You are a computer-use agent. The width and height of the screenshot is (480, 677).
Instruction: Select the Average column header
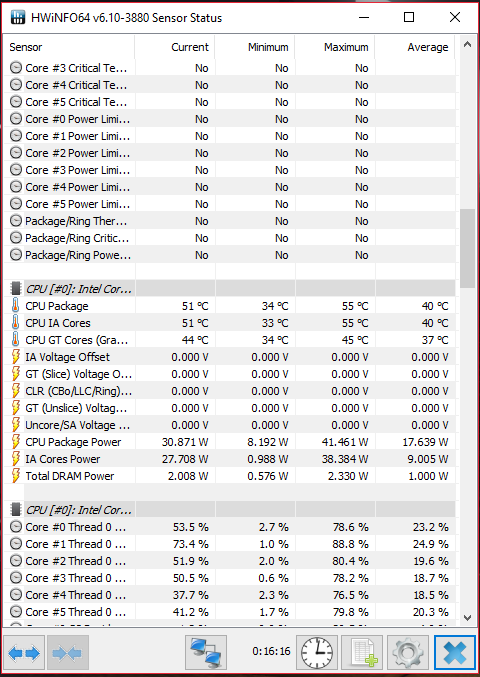tap(415, 47)
